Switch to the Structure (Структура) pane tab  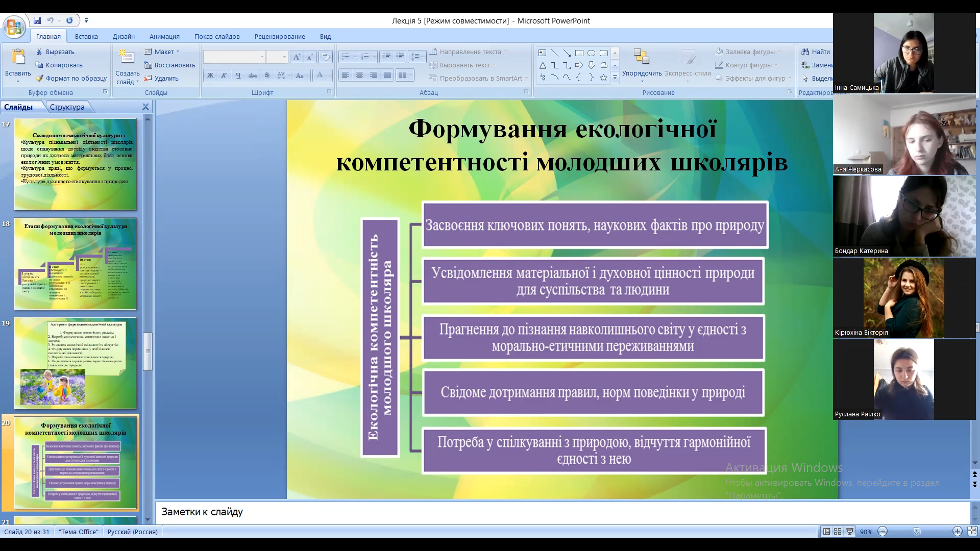(x=67, y=107)
